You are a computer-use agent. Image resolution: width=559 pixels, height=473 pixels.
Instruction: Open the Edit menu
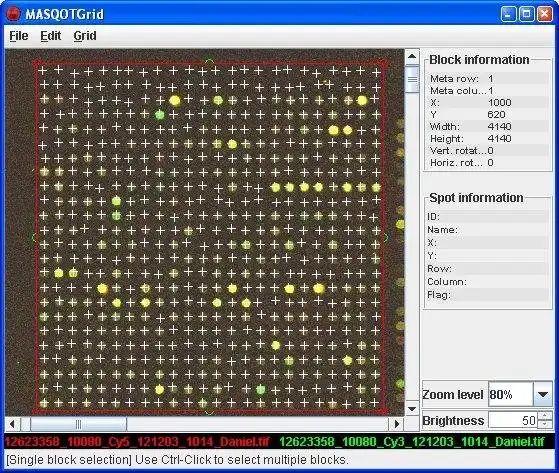pos(50,36)
